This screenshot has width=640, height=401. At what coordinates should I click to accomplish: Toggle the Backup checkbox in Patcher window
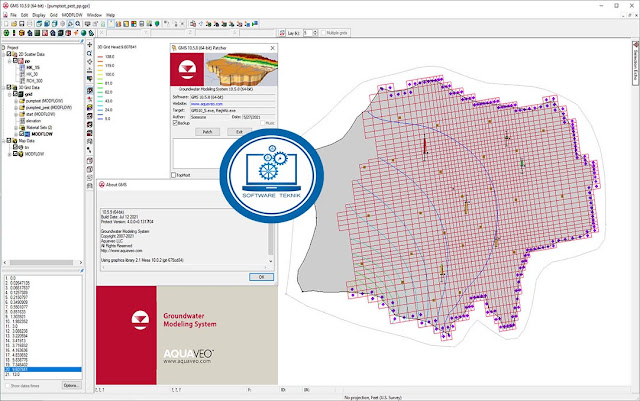[x=175, y=123]
